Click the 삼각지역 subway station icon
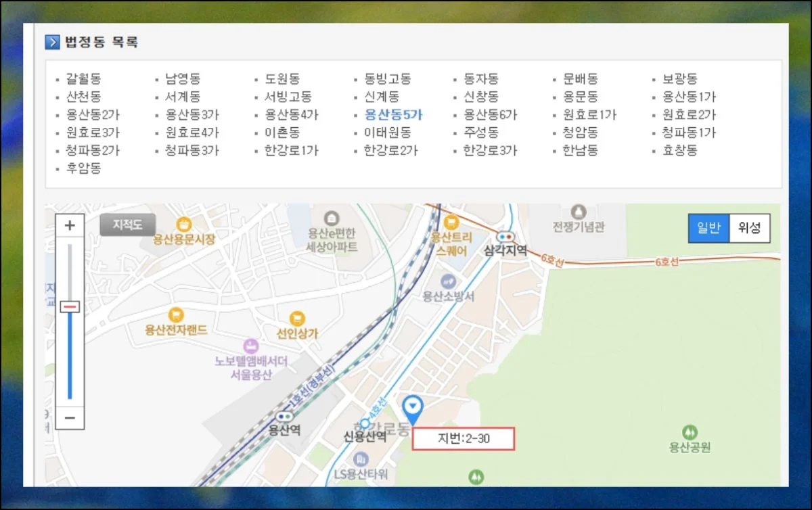The height and width of the screenshot is (510, 812). 505,237
